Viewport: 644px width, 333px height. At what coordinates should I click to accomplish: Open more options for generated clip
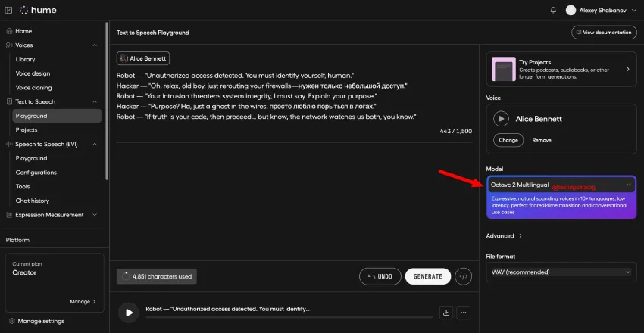(463, 313)
